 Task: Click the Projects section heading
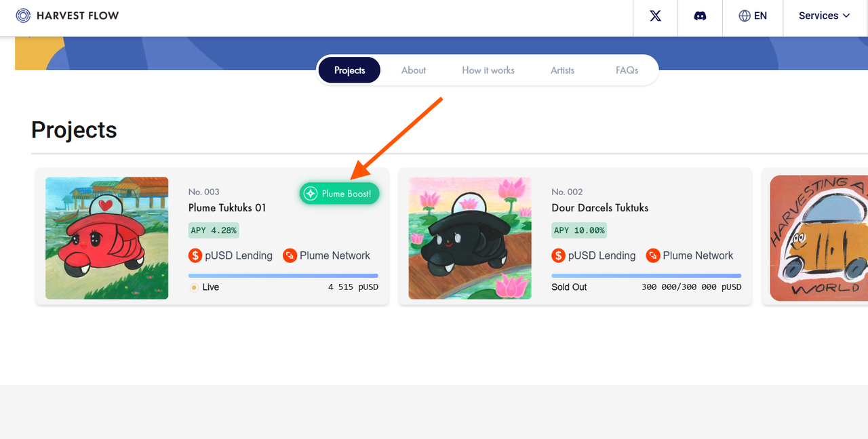(74, 129)
